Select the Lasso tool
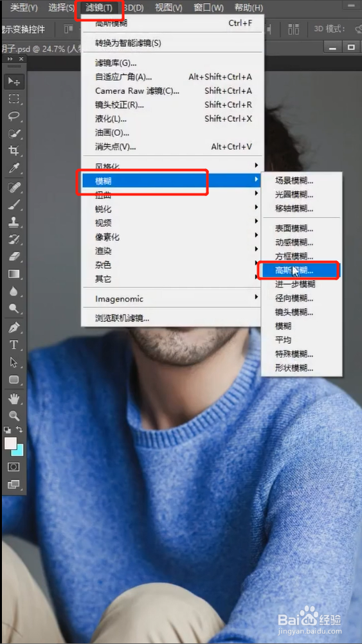 point(14,116)
